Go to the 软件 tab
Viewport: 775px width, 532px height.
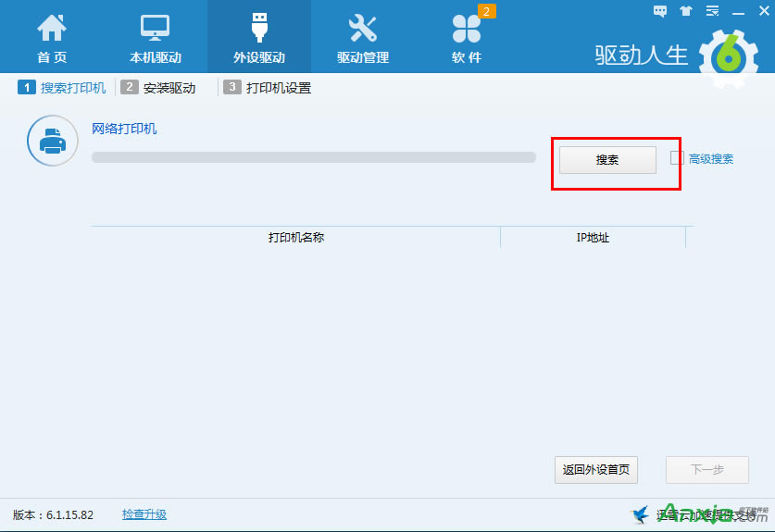click(467, 37)
